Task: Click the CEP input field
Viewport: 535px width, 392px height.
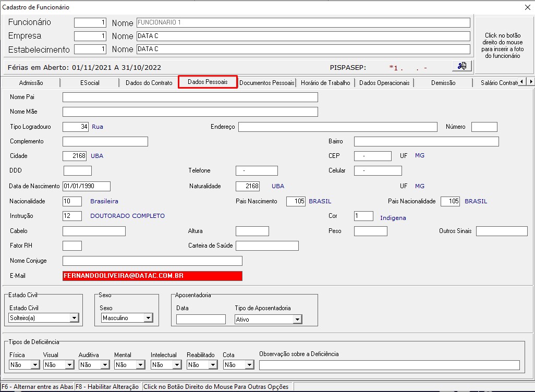Action: [373, 156]
